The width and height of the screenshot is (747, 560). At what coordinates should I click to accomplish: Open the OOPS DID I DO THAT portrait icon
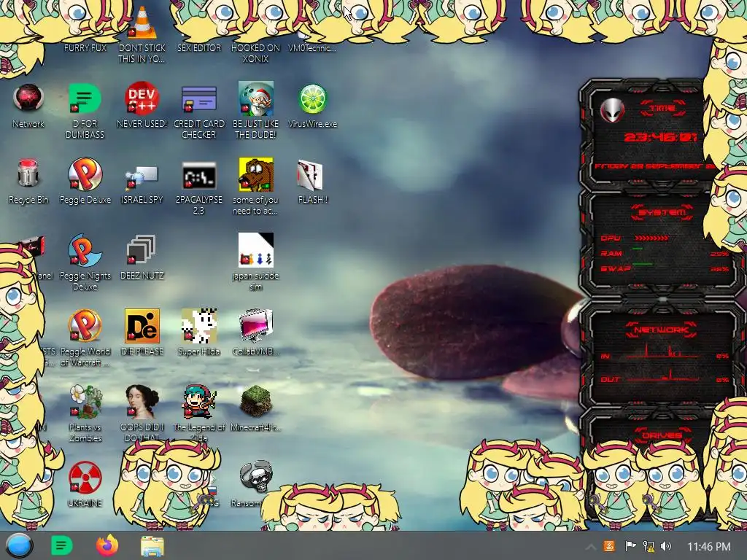[142, 402]
